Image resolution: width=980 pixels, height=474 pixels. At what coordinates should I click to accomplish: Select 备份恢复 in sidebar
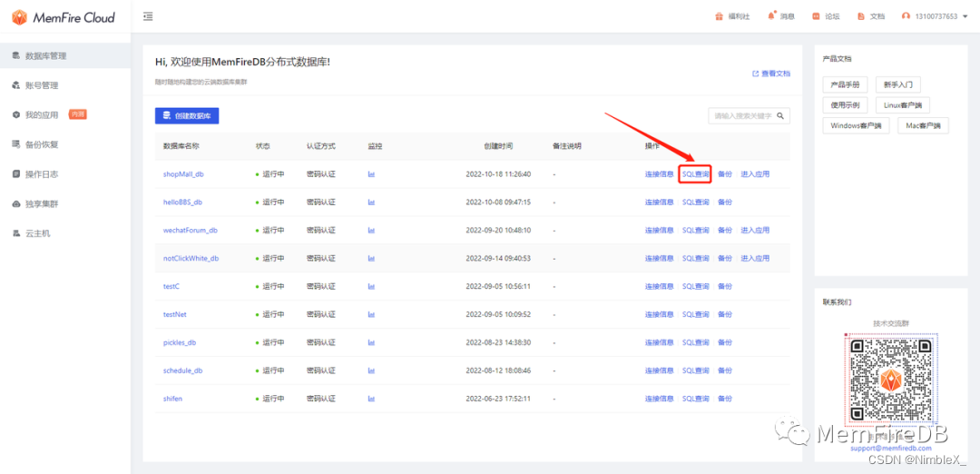tap(65, 145)
